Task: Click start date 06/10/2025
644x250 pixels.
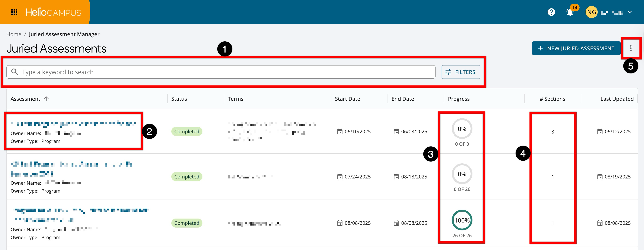Action: [x=358, y=132]
